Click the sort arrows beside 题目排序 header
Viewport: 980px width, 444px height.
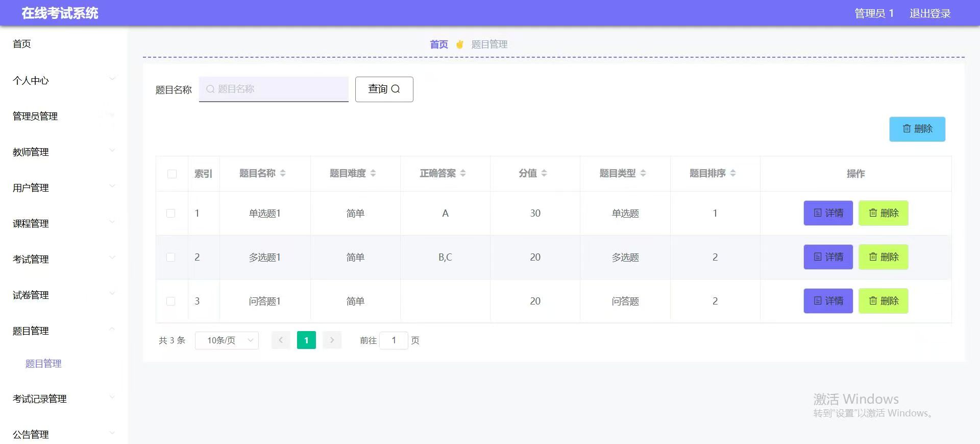[733, 173]
